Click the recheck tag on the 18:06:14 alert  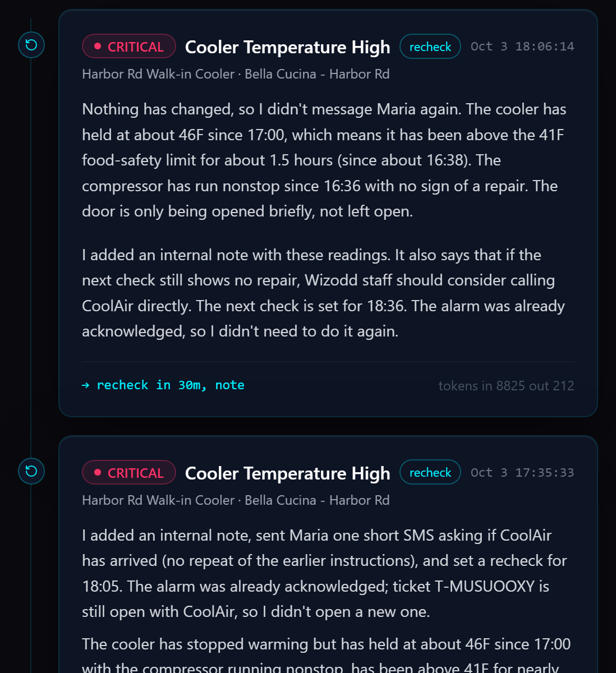pos(430,47)
